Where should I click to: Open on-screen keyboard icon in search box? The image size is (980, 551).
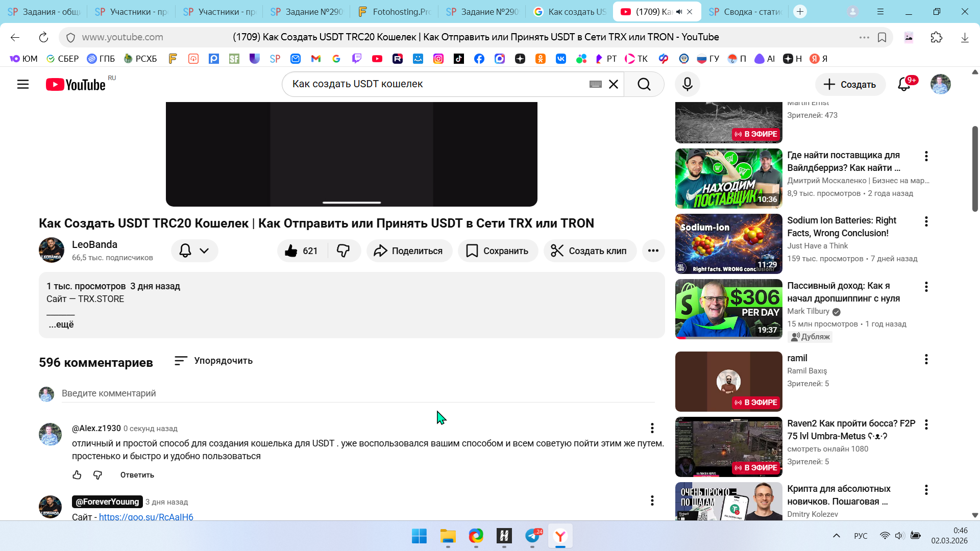pos(595,84)
